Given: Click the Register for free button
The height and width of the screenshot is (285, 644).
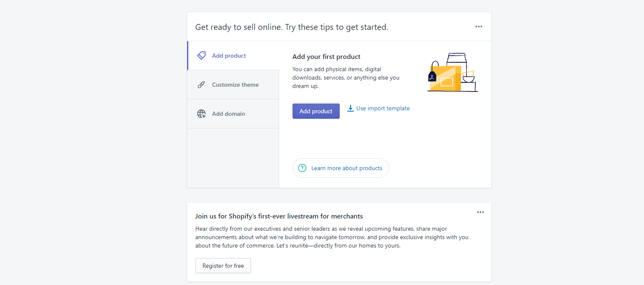Looking at the screenshot, I should click(x=223, y=266).
